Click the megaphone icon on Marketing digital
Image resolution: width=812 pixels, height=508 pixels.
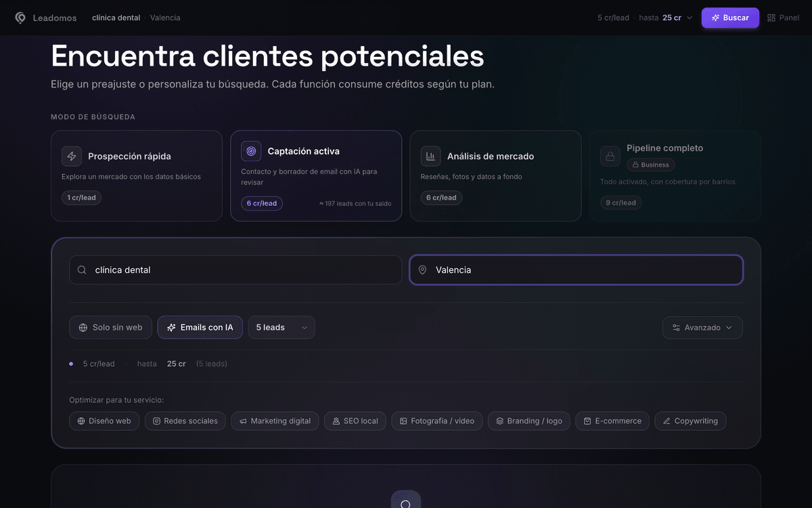tap(243, 421)
